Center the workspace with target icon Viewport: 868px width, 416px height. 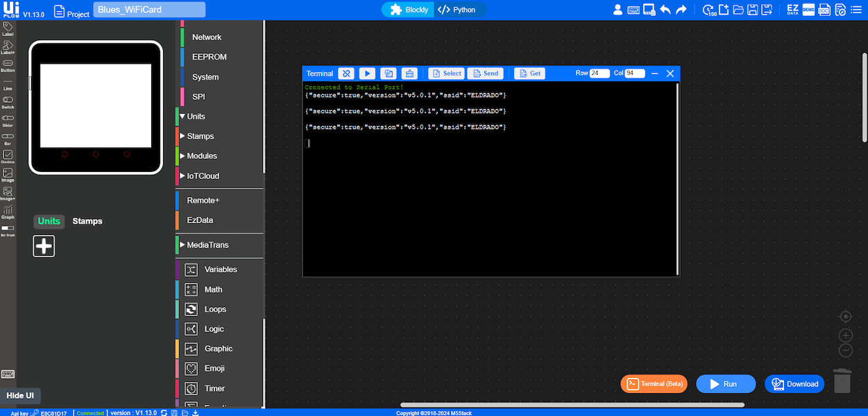click(x=845, y=317)
